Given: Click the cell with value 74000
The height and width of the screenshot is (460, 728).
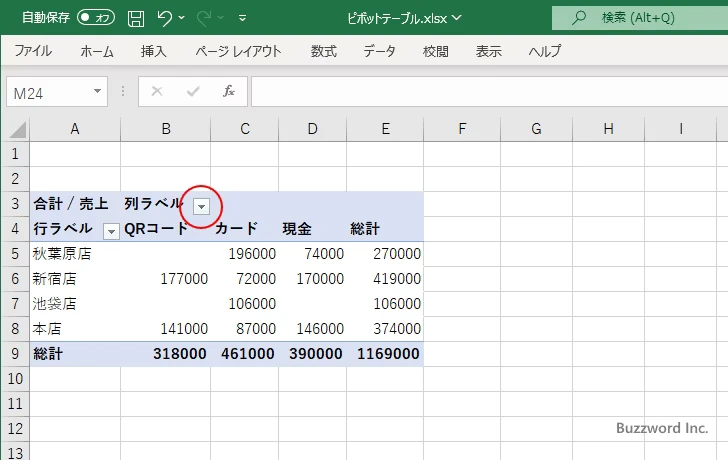Looking at the screenshot, I should point(312,254).
